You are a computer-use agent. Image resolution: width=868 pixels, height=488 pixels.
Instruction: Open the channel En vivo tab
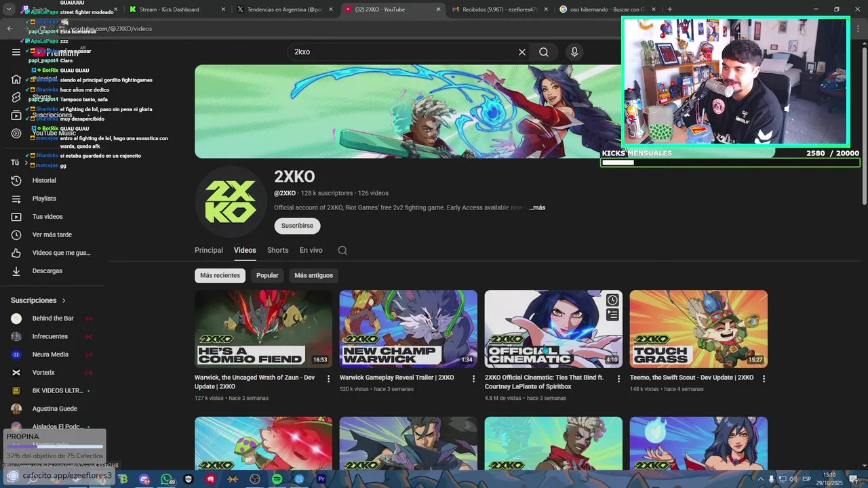[x=311, y=250]
